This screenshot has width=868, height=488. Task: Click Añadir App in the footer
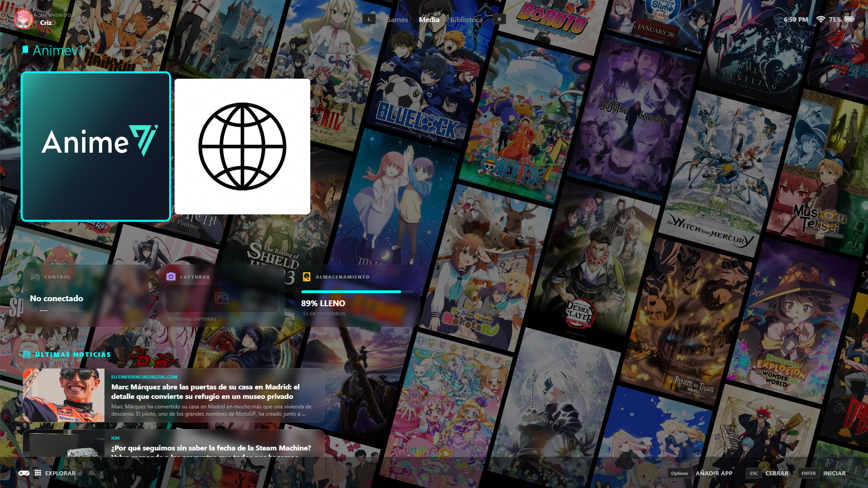714,473
